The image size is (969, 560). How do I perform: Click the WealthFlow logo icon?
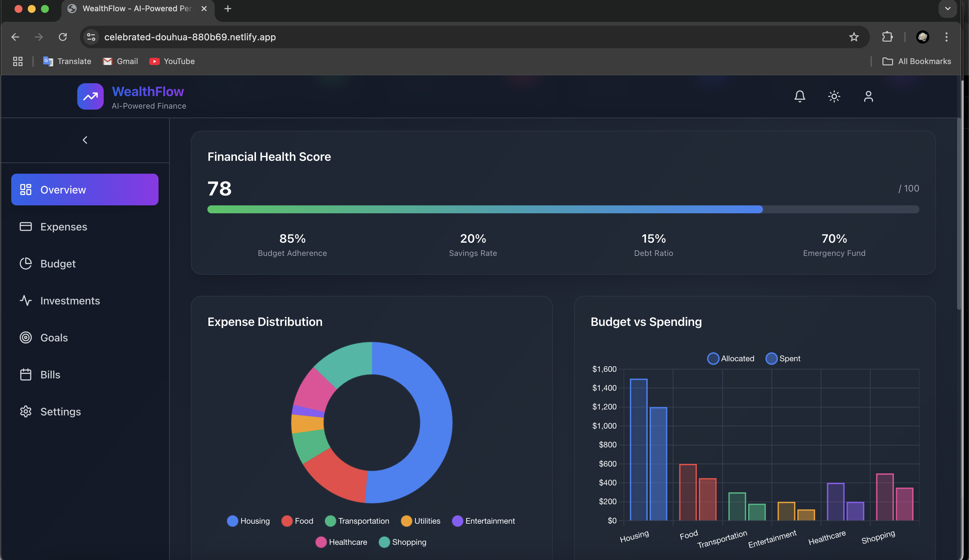[x=90, y=96]
